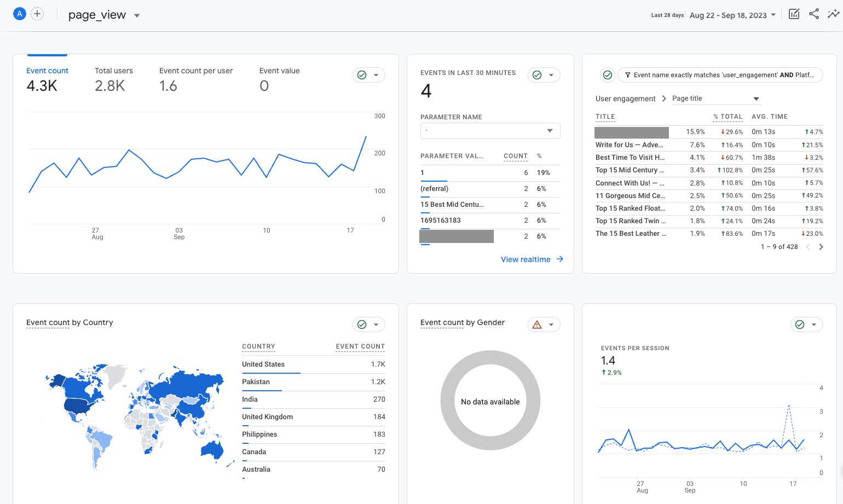Open the insights sparkline icon
Viewport: 843px width, 504px height.
pyautogui.click(x=833, y=14)
